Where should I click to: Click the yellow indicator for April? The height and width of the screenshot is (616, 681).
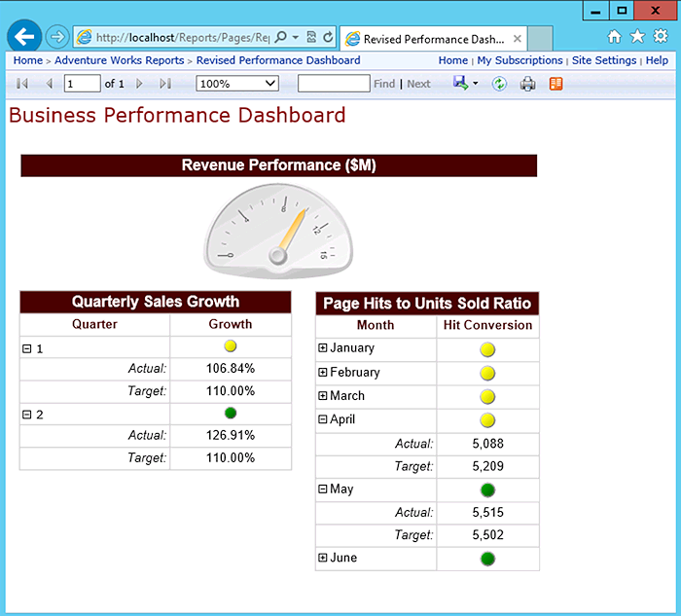[487, 420]
